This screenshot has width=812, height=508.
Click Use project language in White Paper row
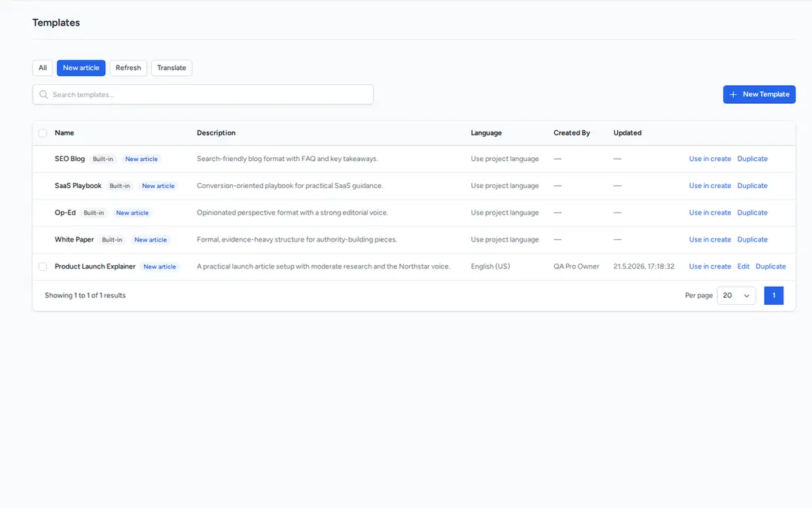(x=505, y=239)
